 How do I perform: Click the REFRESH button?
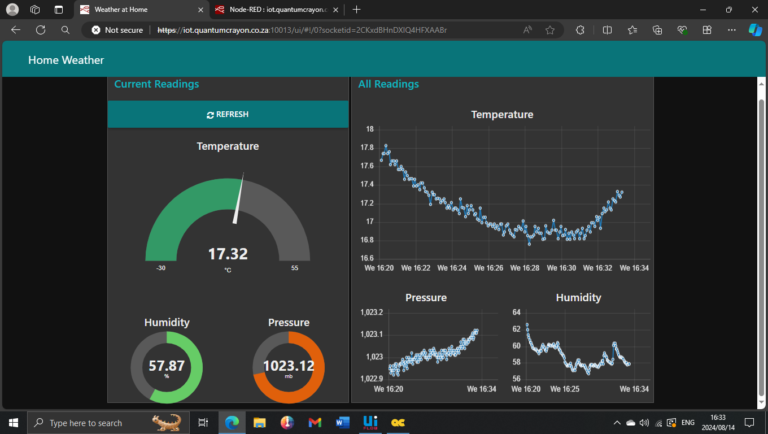(228, 114)
